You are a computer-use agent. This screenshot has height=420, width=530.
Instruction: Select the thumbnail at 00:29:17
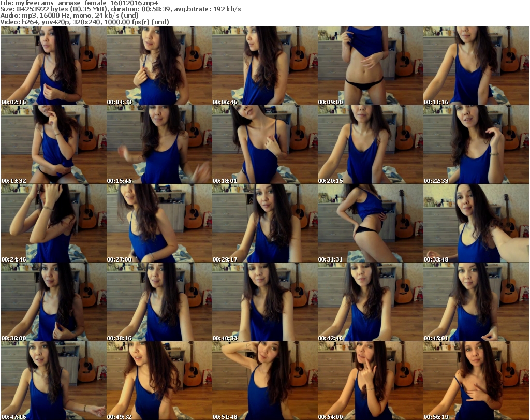pos(264,223)
